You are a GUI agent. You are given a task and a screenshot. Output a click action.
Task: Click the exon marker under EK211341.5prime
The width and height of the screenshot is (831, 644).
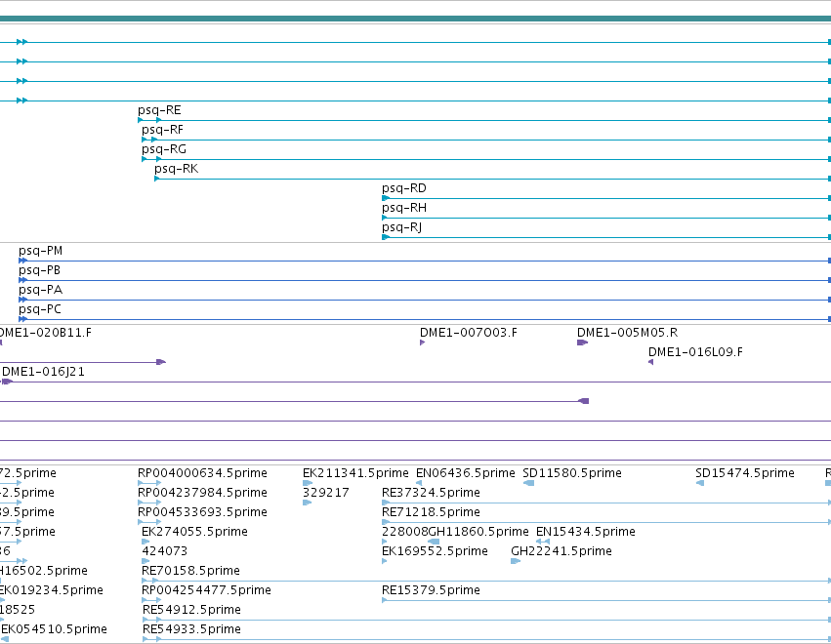[x=308, y=483]
